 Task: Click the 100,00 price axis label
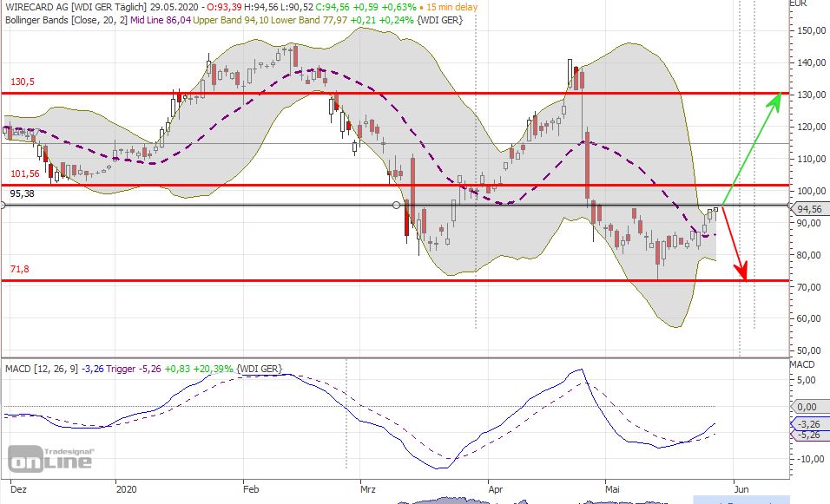point(811,191)
